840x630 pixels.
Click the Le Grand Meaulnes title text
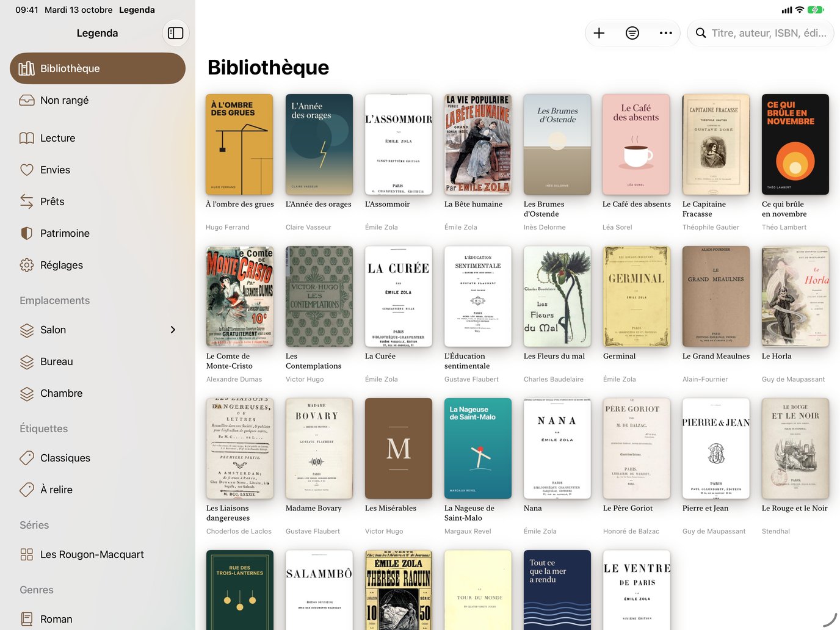(716, 356)
